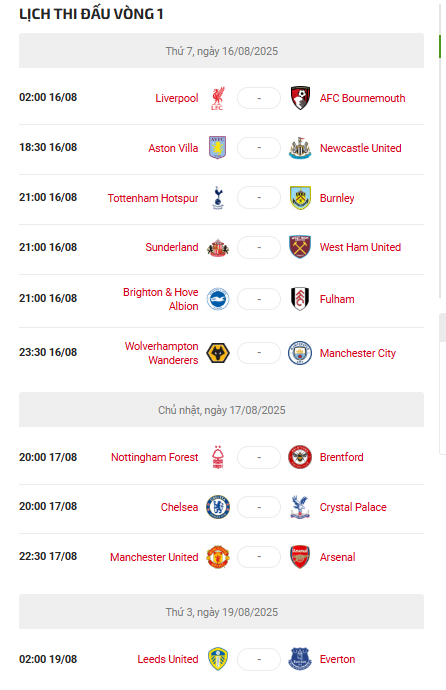Click the Leeds United vs Everton score box
This screenshot has width=446, height=690.
pyautogui.click(x=259, y=659)
